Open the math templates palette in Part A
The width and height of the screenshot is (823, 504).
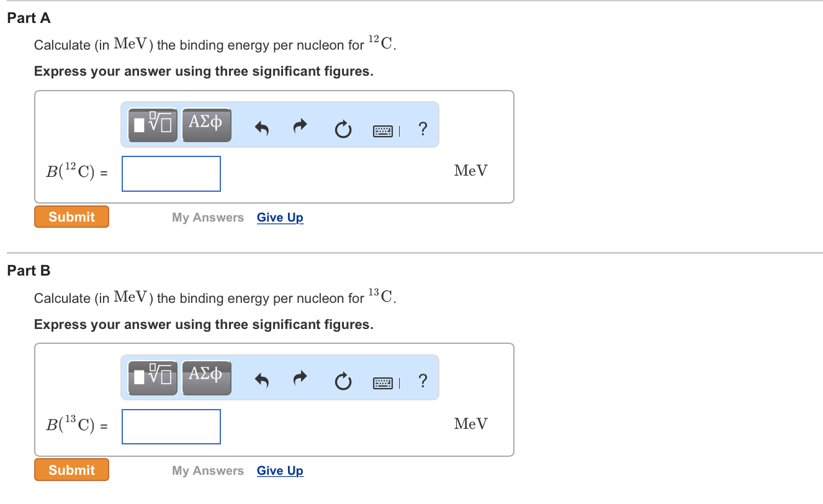pyautogui.click(x=151, y=124)
